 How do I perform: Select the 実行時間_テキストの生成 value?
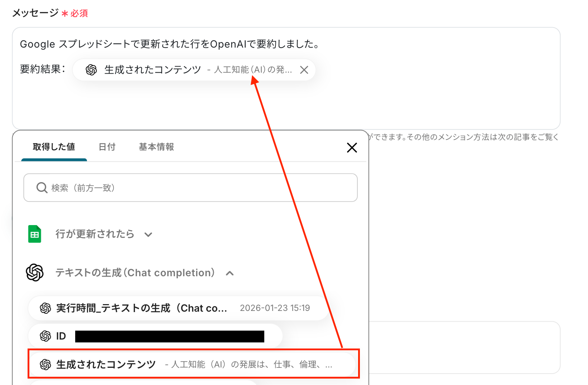coord(178,308)
